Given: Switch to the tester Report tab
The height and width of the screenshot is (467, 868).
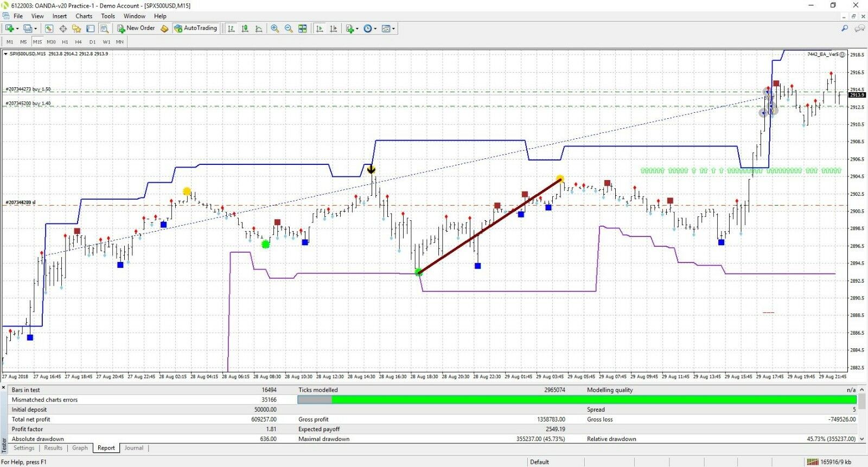Looking at the screenshot, I should tap(106, 448).
